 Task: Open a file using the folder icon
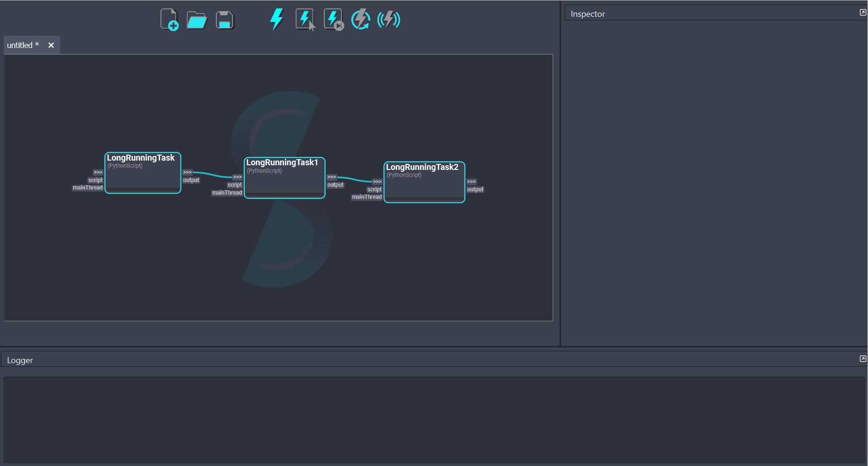pyautogui.click(x=197, y=20)
